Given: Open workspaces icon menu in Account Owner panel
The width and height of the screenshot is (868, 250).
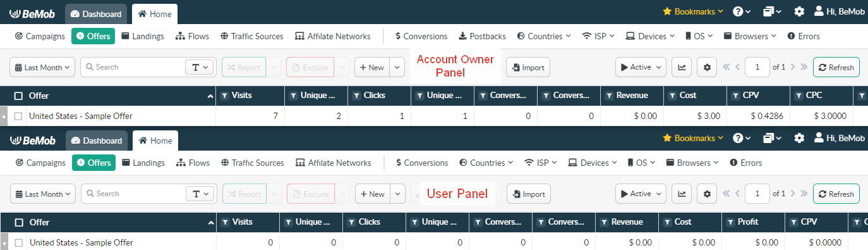Looking at the screenshot, I should pos(772,11).
